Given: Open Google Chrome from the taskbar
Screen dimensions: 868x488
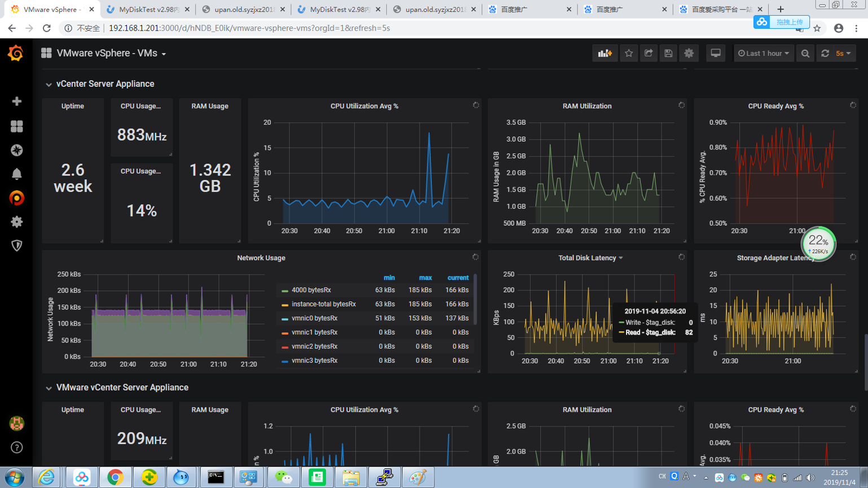Looking at the screenshot, I should pos(115,477).
